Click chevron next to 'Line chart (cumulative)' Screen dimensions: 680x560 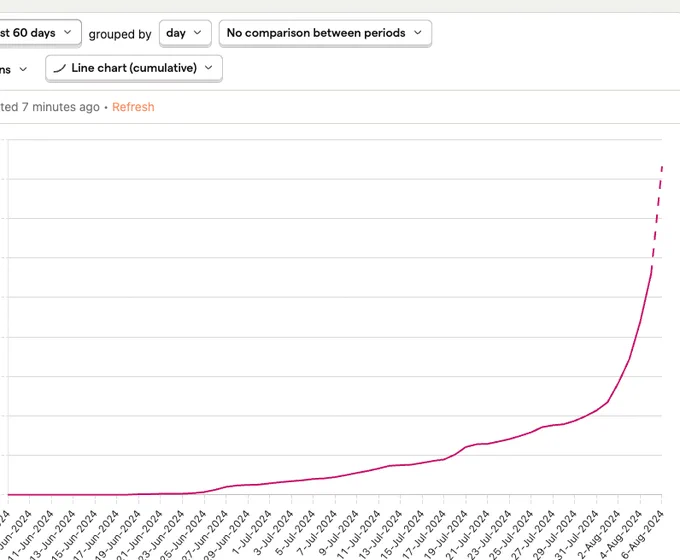point(209,68)
